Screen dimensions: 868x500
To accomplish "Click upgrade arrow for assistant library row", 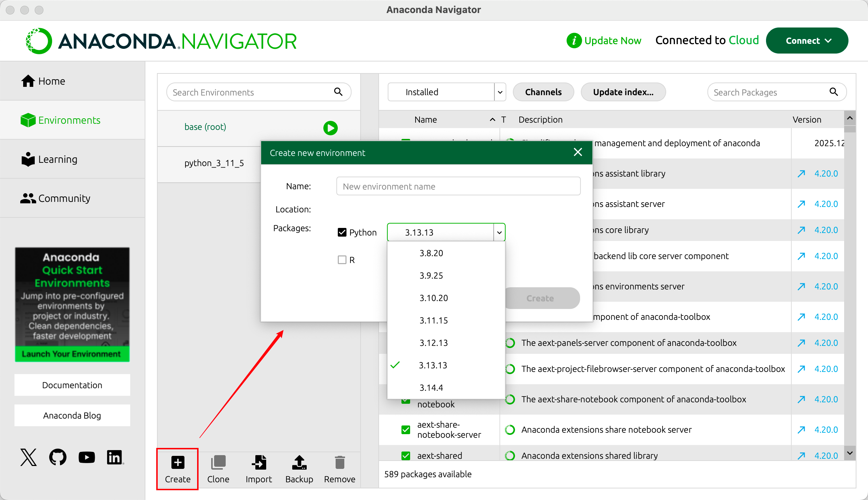I will (x=801, y=174).
